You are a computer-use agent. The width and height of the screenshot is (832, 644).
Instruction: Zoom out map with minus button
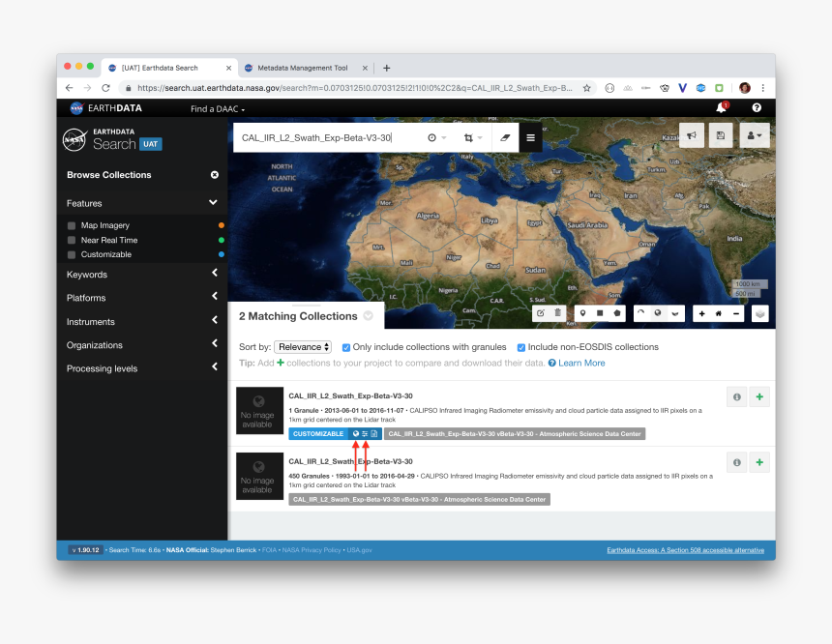click(736, 313)
